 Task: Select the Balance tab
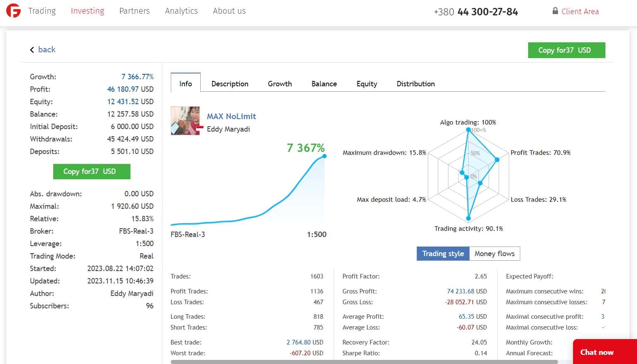coord(324,83)
